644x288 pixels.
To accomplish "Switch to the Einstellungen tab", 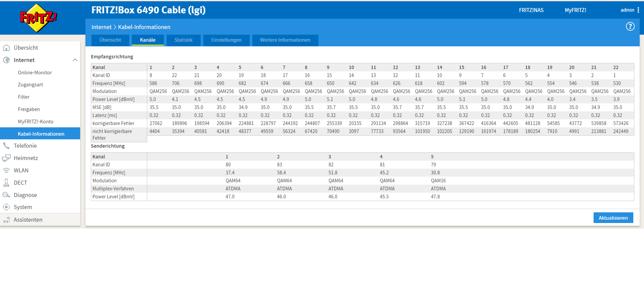I will tap(226, 40).
